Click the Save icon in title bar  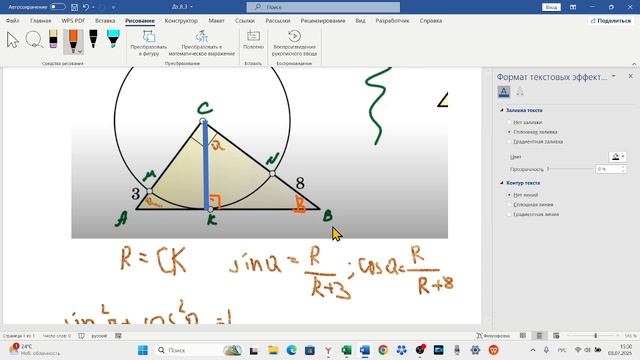click(74, 7)
